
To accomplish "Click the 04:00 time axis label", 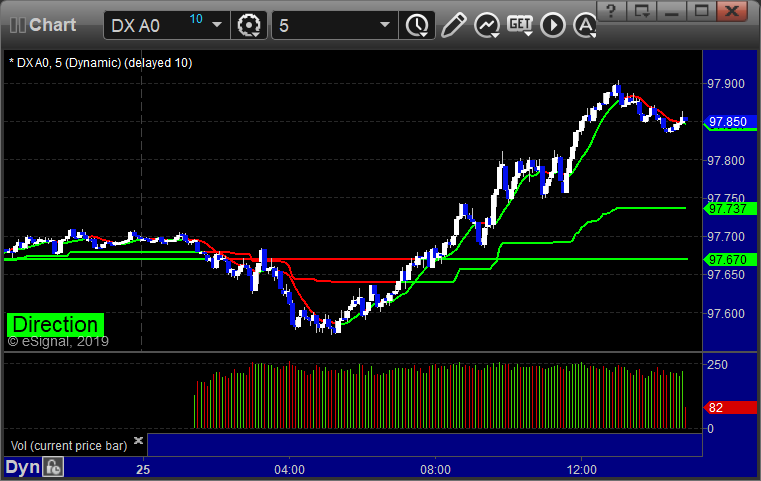I will click(x=290, y=470).
